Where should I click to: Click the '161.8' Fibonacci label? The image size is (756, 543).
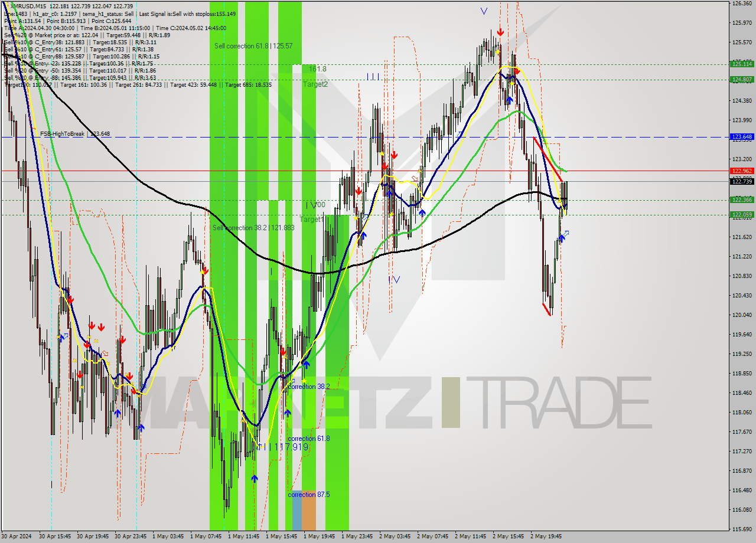tap(317, 69)
